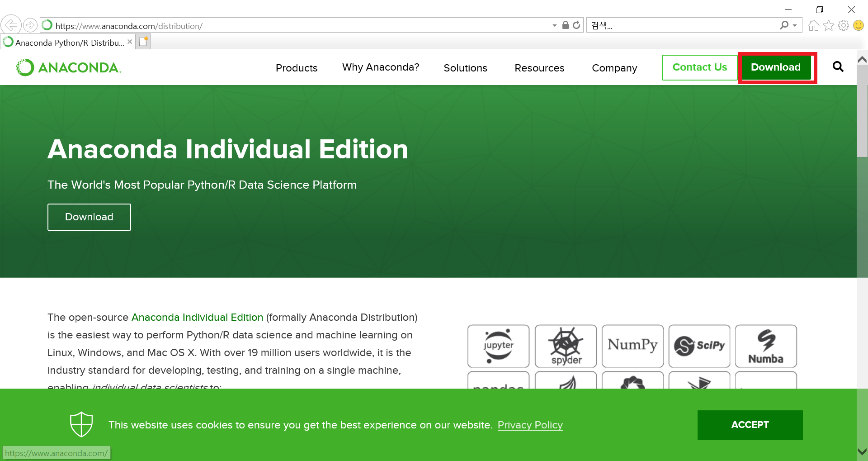Open the Products menu
Image resolution: width=868 pixels, height=461 pixels.
(x=297, y=68)
